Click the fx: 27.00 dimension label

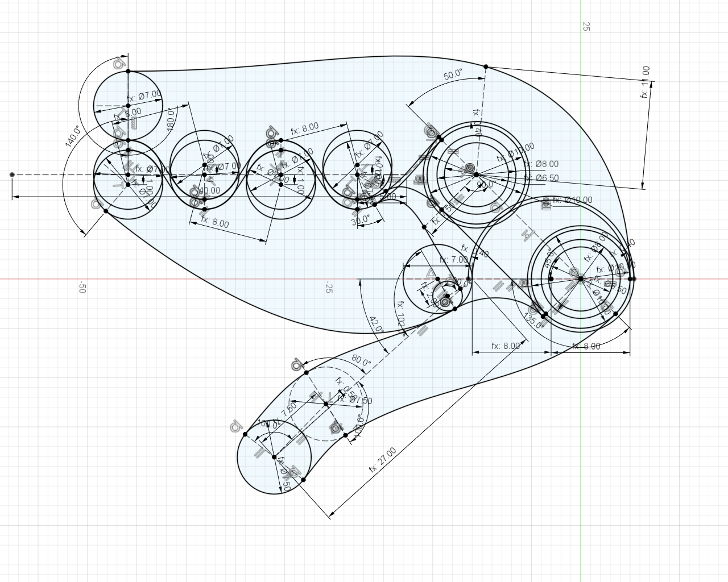(383, 460)
